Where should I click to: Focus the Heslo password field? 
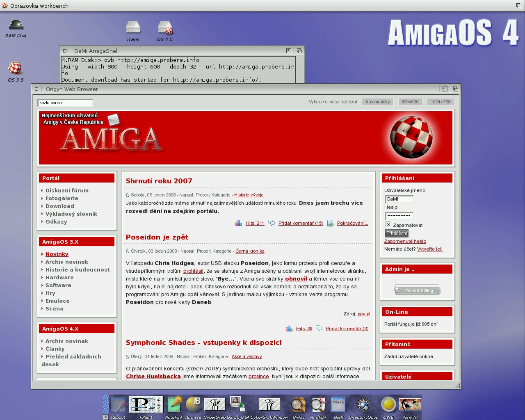point(399,216)
